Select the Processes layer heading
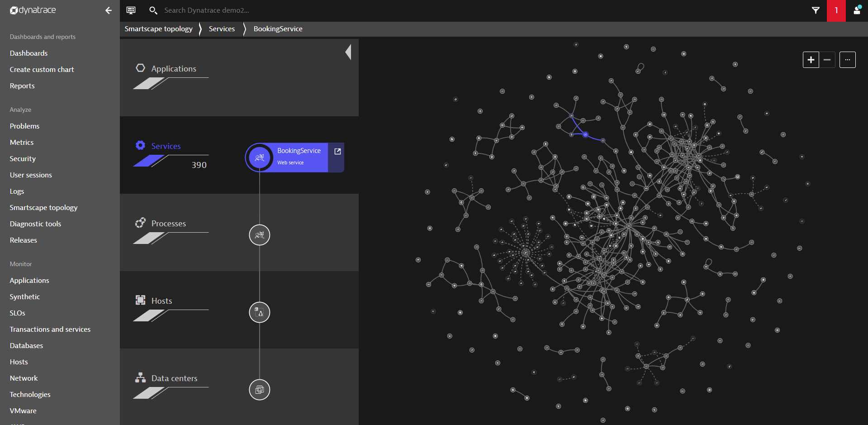 pyautogui.click(x=168, y=224)
